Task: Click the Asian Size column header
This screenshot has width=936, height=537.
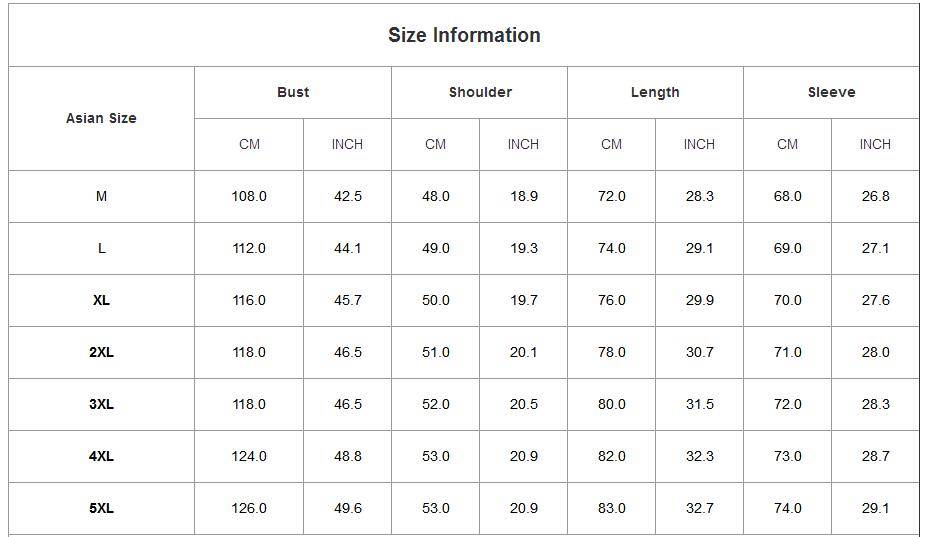Action: click(101, 118)
